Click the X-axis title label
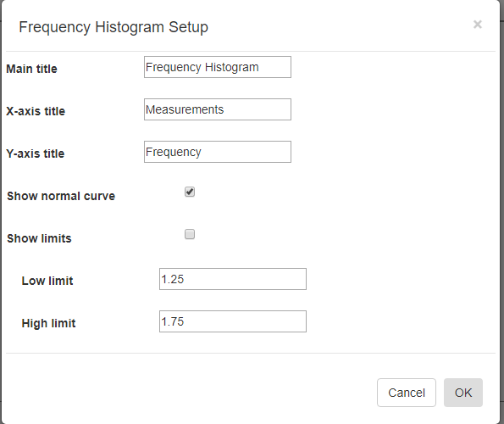Screen dimensions: 504x424 pos(36,111)
